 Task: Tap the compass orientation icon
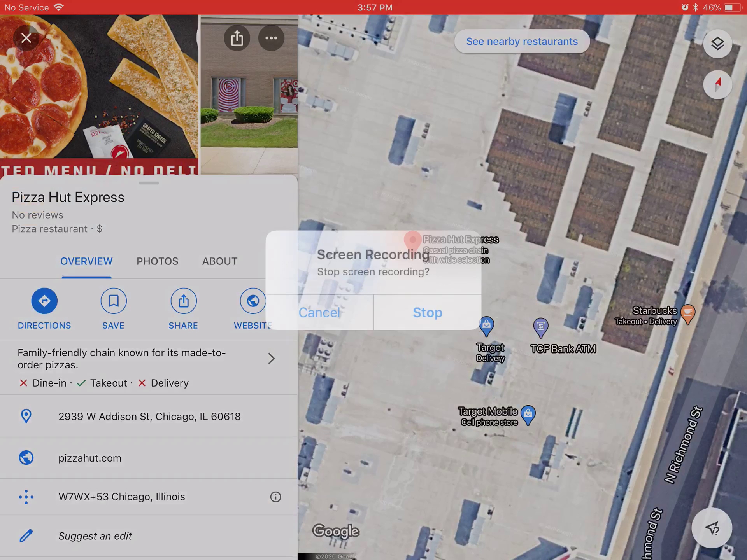tap(717, 84)
